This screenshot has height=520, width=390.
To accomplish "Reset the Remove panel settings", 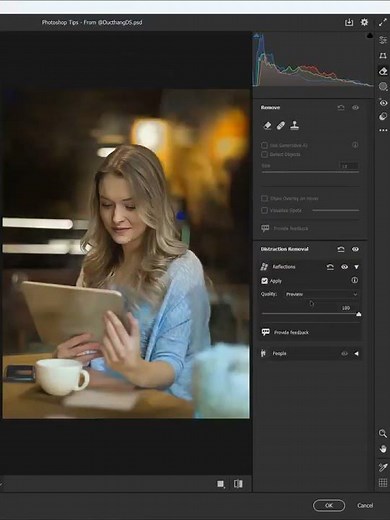I will [x=341, y=108].
